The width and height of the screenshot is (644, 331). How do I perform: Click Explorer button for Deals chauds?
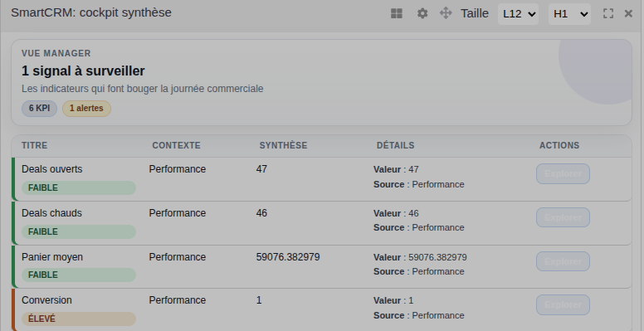click(563, 217)
